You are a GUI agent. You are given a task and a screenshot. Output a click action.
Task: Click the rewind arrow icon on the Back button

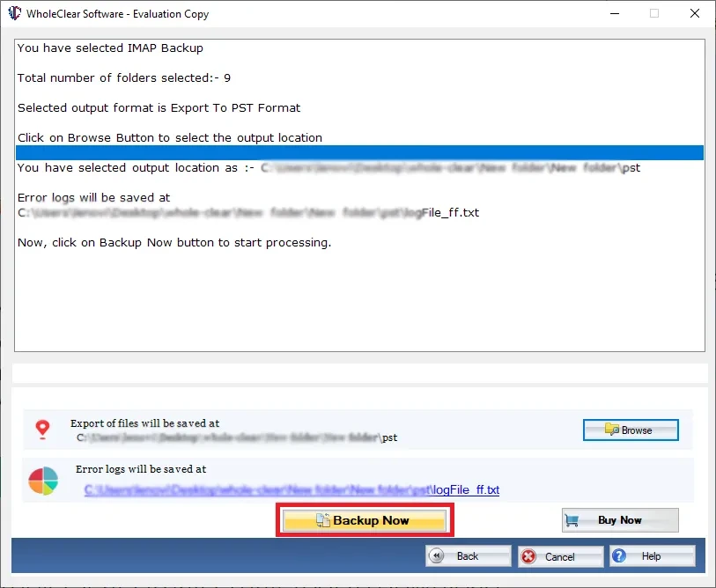point(438,555)
